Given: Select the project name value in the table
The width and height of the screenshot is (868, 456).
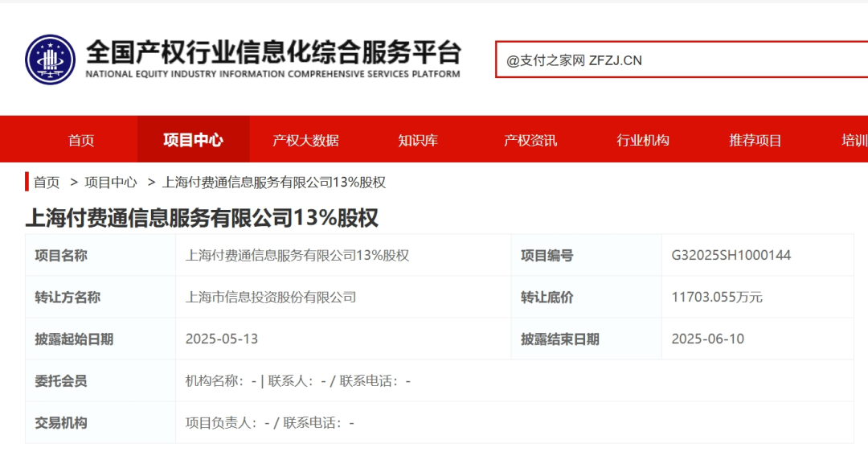Looking at the screenshot, I should click(297, 256).
